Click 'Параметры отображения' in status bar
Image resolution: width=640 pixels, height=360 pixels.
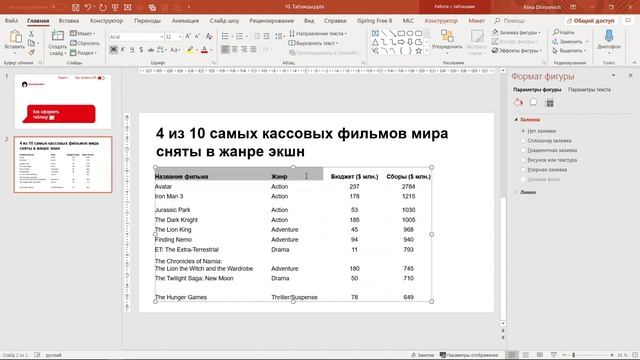469,355
